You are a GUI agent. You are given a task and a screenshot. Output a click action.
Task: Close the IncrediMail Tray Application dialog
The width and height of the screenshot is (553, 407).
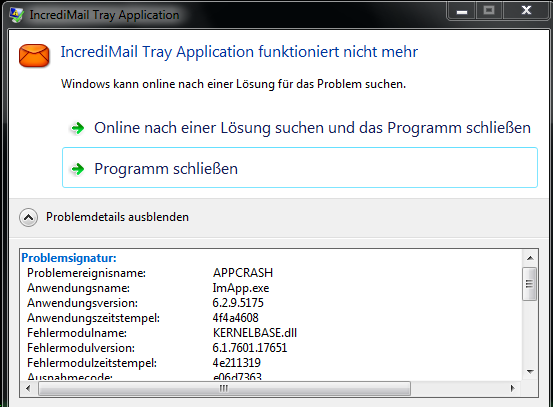(x=526, y=11)
